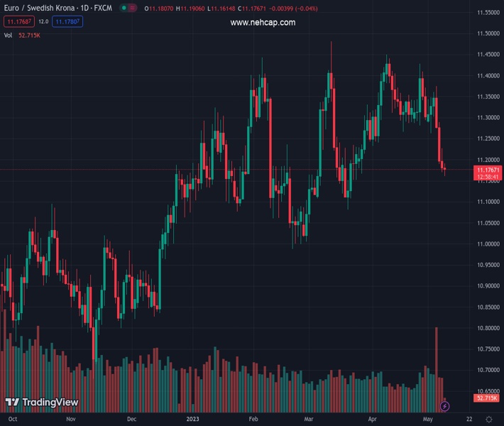Open chart settings via the gear icon
Viewport: 504px width, 426px height.
pos(489,419)
